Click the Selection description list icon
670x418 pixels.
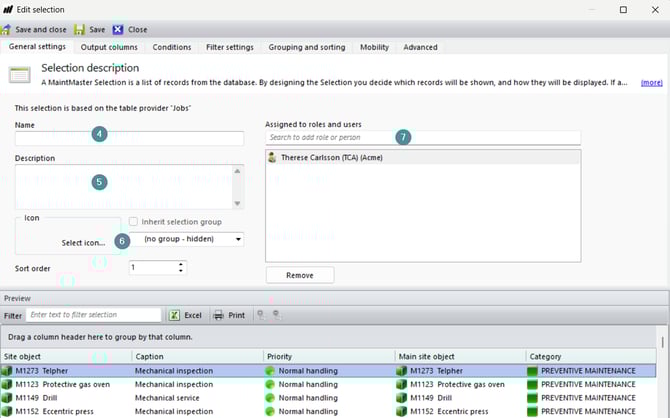pyautogui.click(x=20, y=75)
